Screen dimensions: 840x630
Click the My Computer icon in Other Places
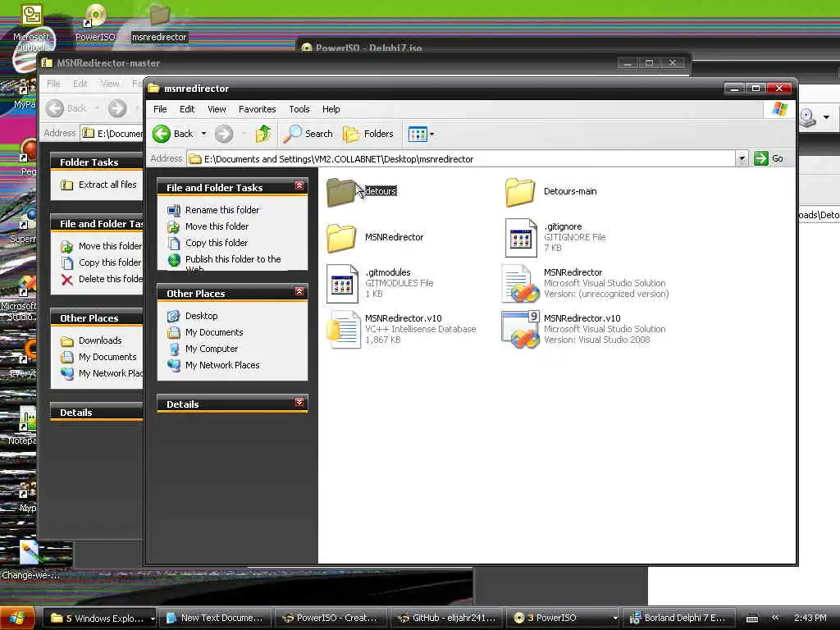(174, 349)
